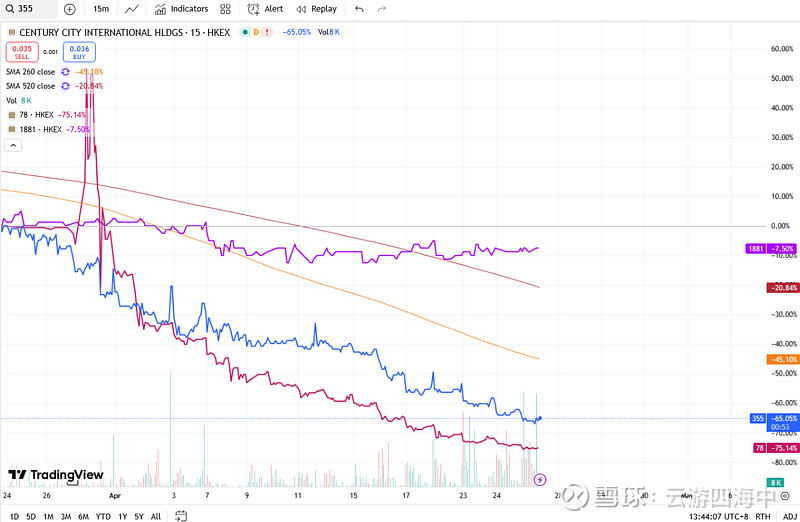The image size is (800, 522).
Task: Click the SMA 260 refresh status icon
Action: tap(65, 72)
